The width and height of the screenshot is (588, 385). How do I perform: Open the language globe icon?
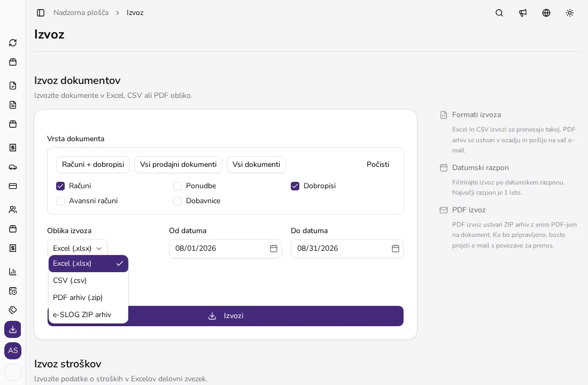[546, 13]
